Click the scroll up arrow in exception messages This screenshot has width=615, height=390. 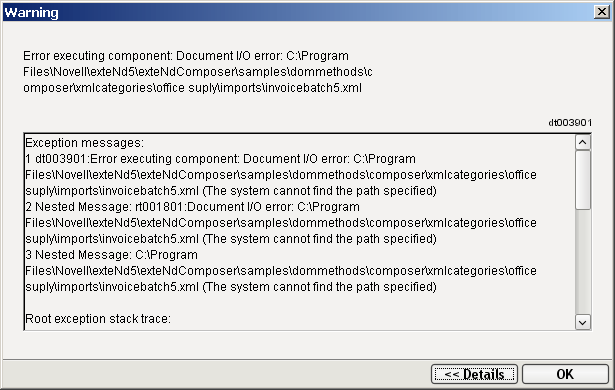tap(583, 142)
